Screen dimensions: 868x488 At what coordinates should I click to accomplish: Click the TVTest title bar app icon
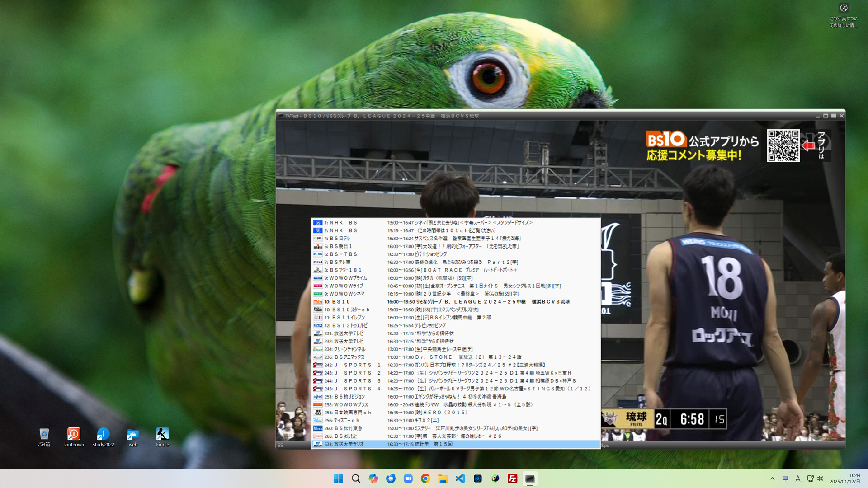(281, 116)
